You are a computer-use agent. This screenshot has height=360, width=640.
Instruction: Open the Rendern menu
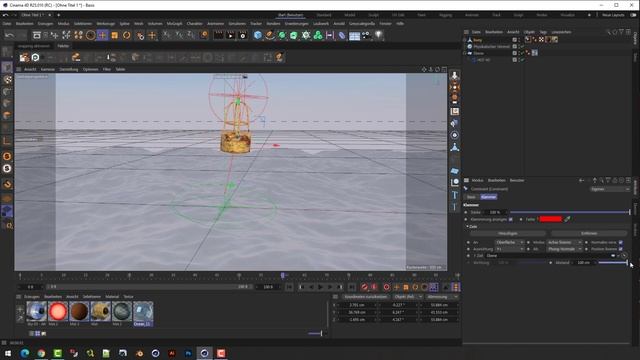pyautogui.click(x=273, y=24)
